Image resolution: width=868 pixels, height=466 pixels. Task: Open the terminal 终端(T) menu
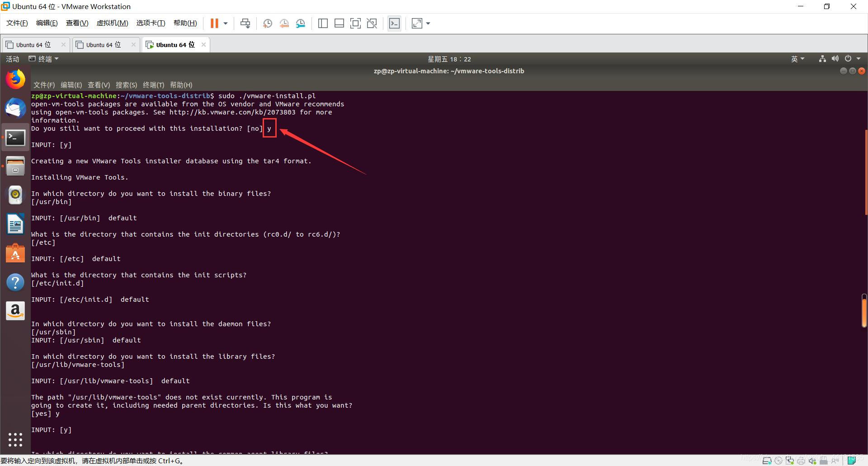[x=153, y=85]
